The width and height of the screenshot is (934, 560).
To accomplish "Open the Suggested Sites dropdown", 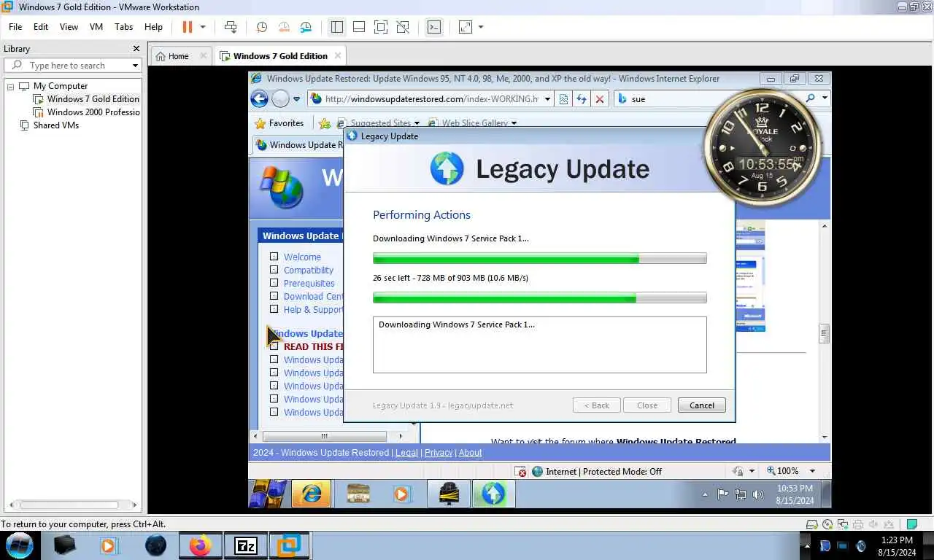I will pyautogui.click(x=417, y=123).
